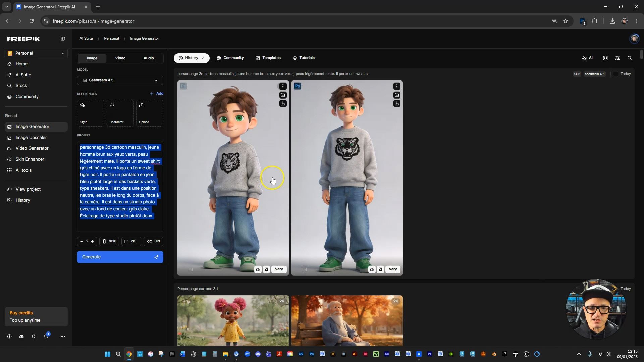The width and height of the screenshot is (644, 362).
Task: Open the History dropdown tab
Action: [x=192, y=58]
